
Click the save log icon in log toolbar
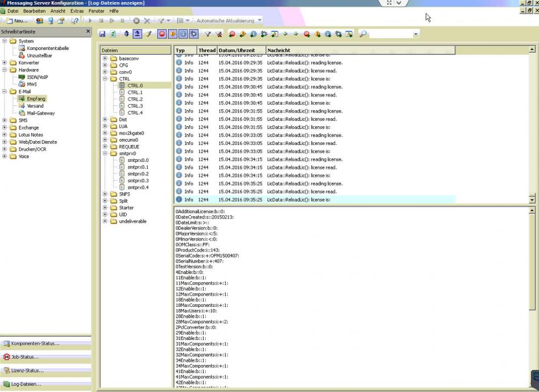point(103,34)
